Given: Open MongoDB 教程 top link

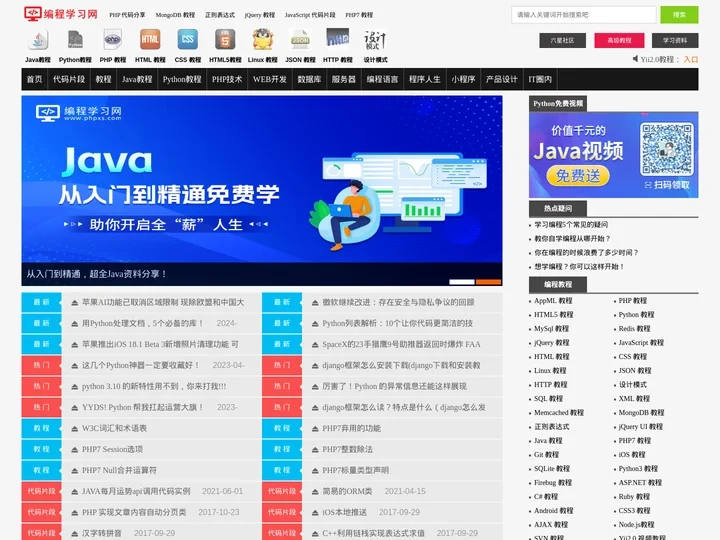Looking at the screenshot, I should (175, 15).
